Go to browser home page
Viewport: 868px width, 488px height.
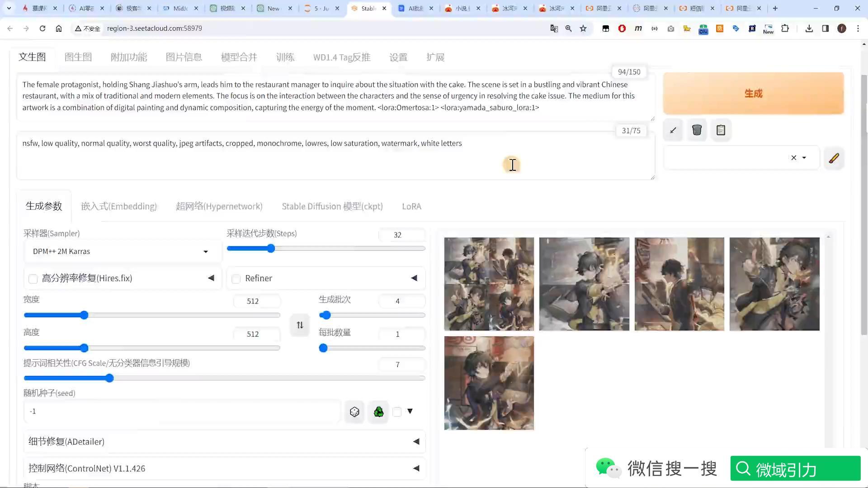(59, 28)
